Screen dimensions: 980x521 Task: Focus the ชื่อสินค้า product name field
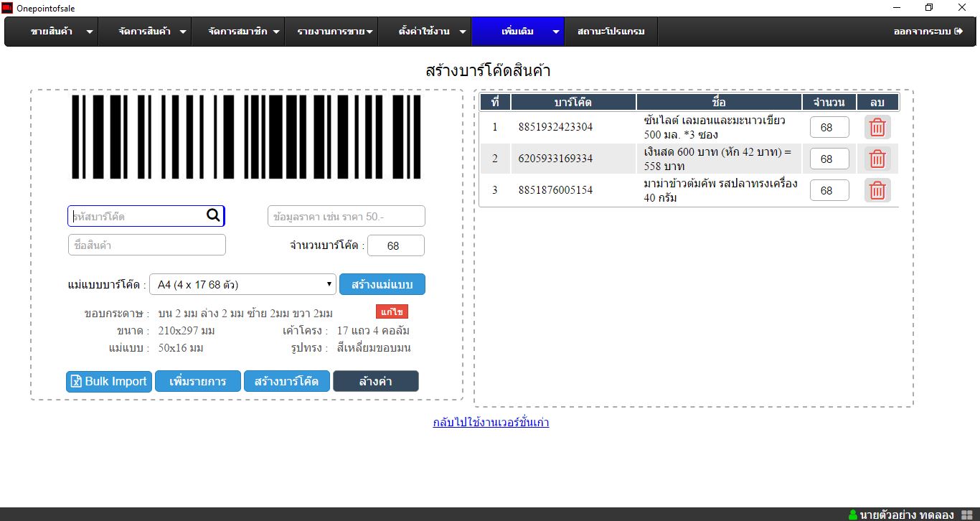pos(147,245)
